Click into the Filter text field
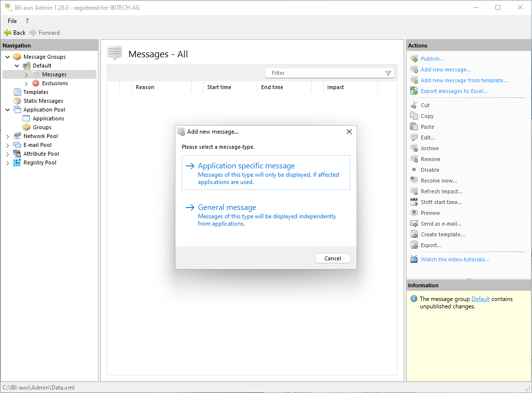The width and height of the screenshot is (532, 393). [323, 73]
